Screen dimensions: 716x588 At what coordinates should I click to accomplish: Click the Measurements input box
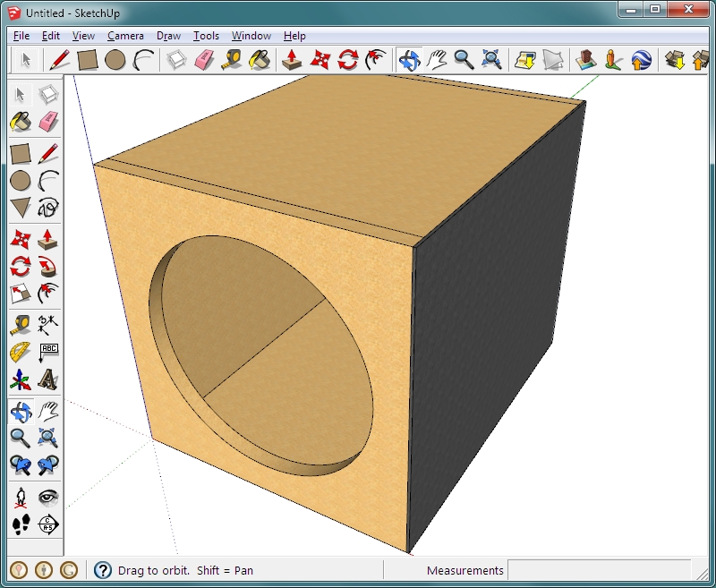599,570
